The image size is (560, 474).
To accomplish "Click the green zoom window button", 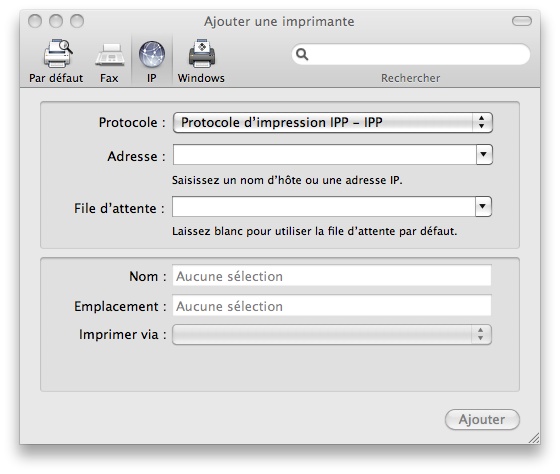I will coord(77,21).
